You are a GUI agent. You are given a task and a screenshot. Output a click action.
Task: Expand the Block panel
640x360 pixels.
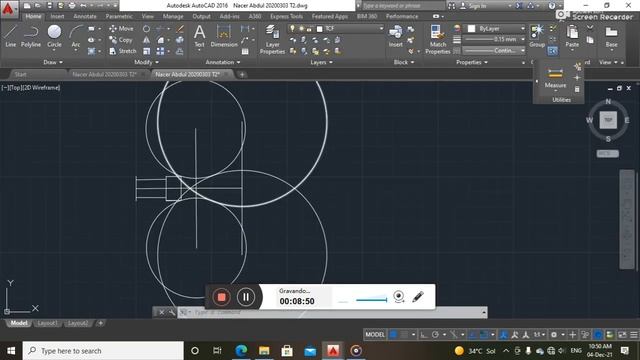[x=404, y=62]
